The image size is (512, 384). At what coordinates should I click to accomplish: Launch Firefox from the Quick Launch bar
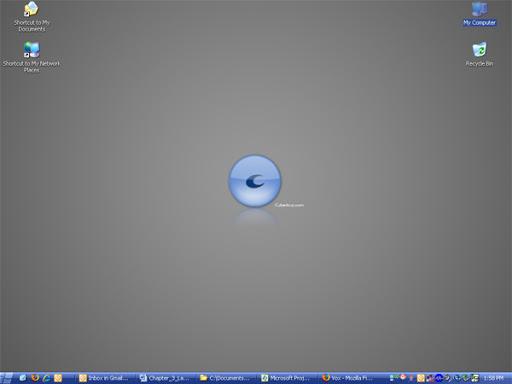pos(35,378)
